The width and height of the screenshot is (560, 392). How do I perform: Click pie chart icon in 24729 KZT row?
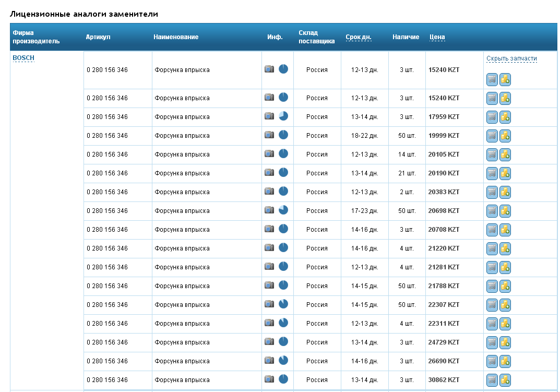click(x=283, y=341)
